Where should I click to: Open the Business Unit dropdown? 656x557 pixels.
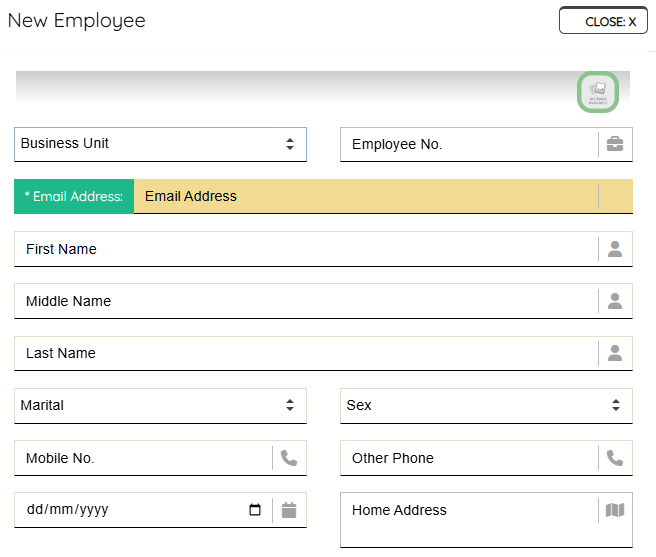(160, 144)
